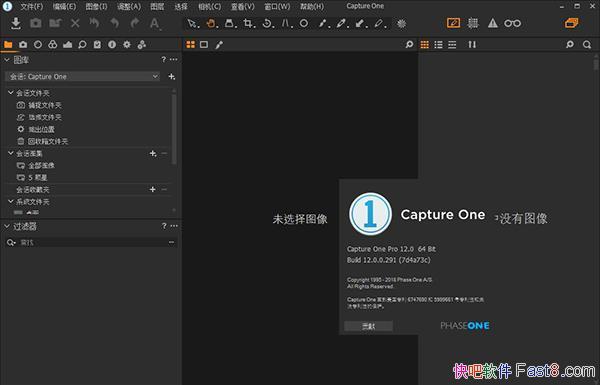Select the eraser tool beside the mask brush

(x=379, y=24)
